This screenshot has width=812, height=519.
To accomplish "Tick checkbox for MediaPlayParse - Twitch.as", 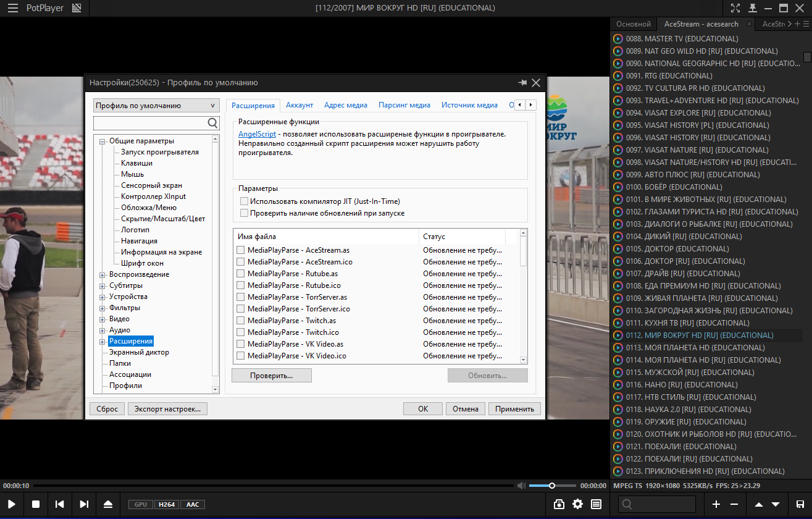I will (241, 321).
